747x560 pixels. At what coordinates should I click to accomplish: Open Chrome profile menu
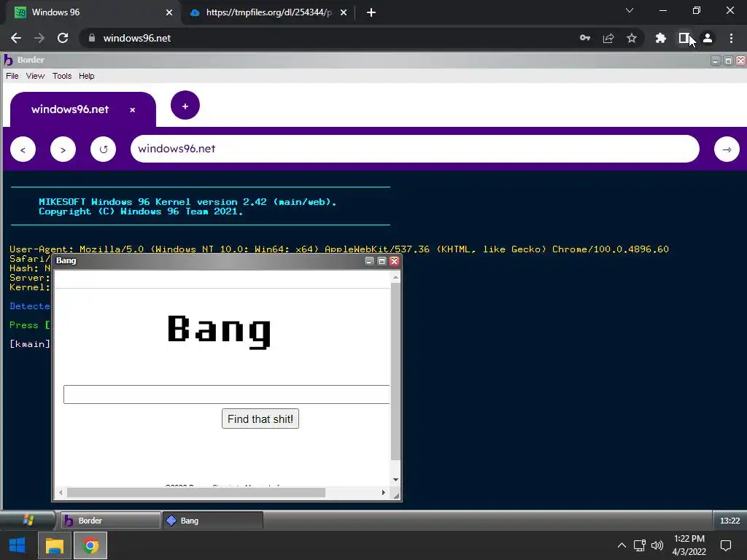[x=708, y=38]
